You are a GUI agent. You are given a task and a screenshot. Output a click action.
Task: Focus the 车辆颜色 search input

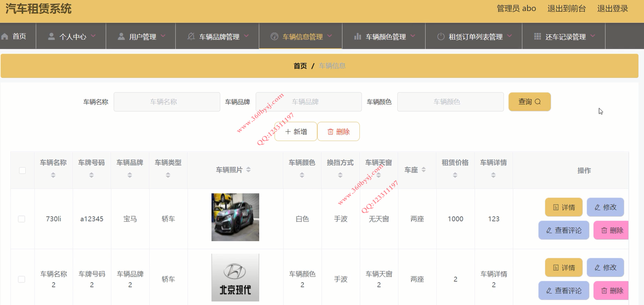[450, 102]
